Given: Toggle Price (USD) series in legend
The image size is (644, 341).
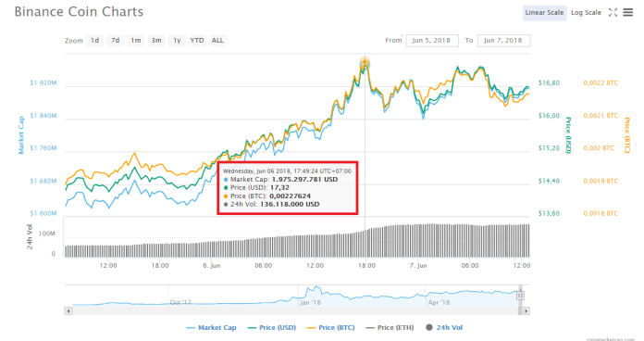Looking at the screenshot, I should (x=272, y=328).
